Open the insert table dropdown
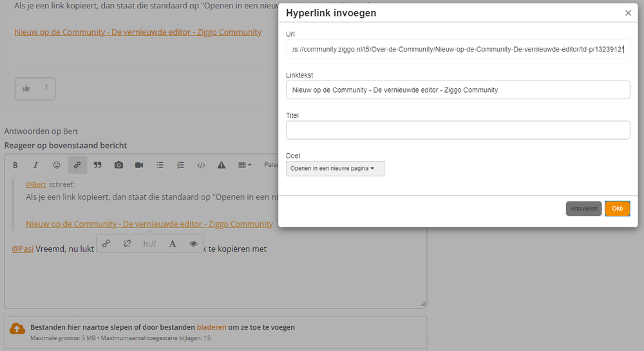Image resolution: width=644 pixels, height=351 pixels. point(245,165)
